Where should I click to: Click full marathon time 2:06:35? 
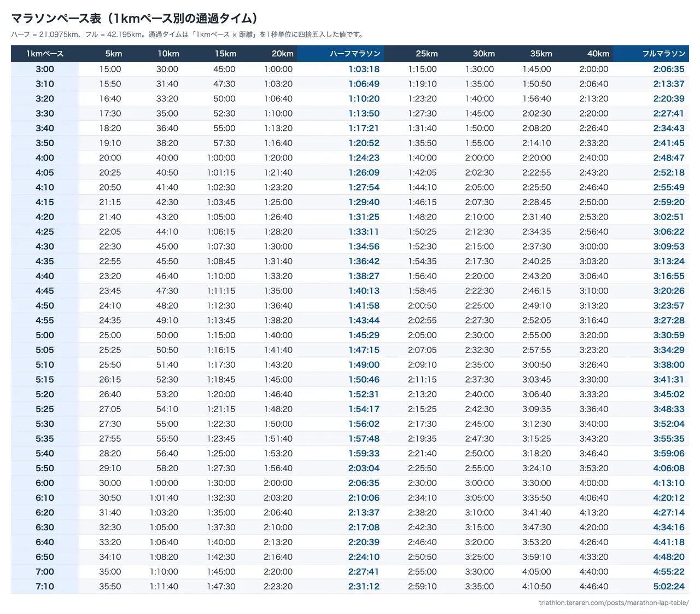tap(668, 69)
